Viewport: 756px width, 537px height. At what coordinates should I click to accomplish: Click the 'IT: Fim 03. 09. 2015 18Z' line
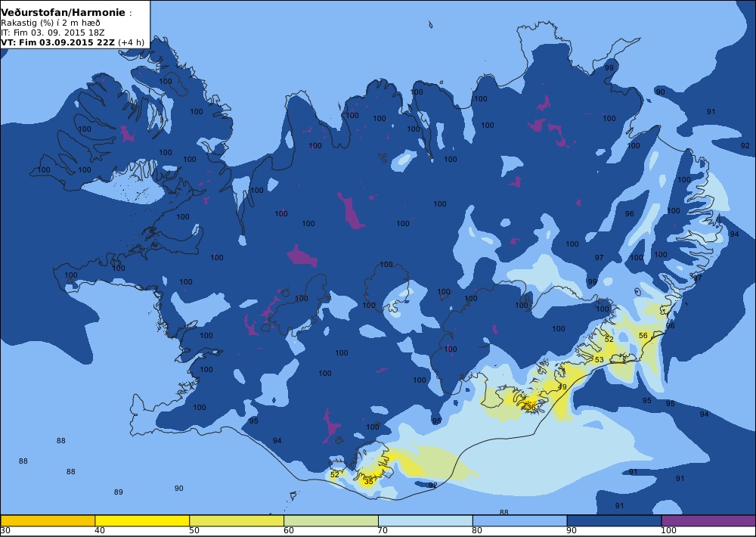click(x=53, y=33)
